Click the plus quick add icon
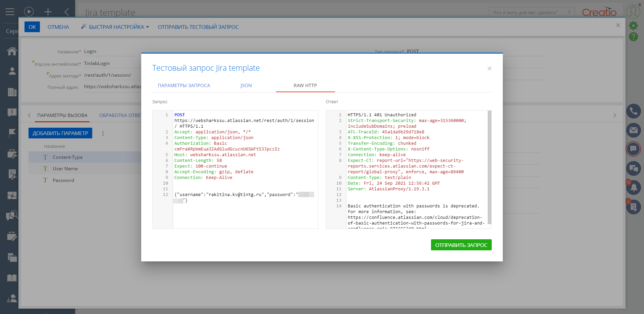This screenshot has width=644, height=314. (48, 12)
